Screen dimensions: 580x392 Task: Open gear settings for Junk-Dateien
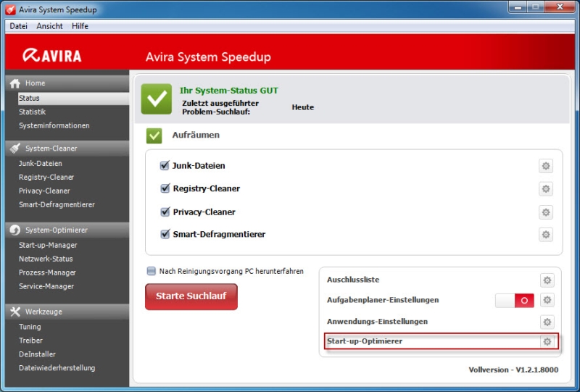tap(546, 166)
